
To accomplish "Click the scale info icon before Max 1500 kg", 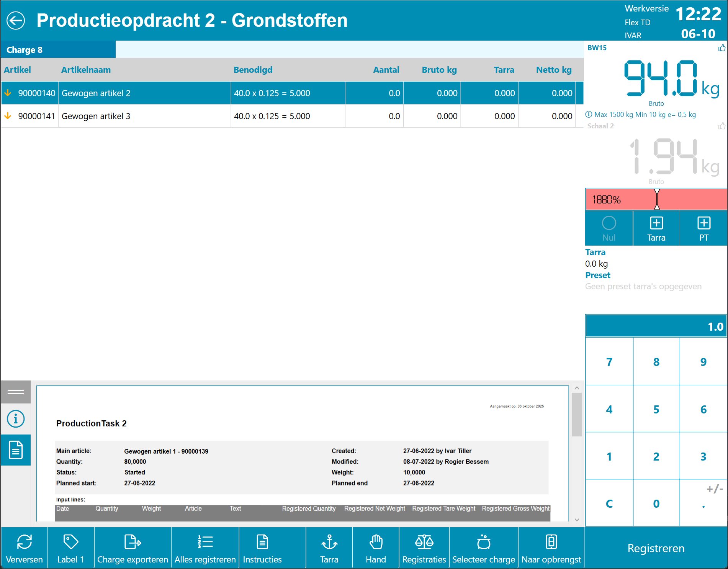I will click(x=589, y=114).
